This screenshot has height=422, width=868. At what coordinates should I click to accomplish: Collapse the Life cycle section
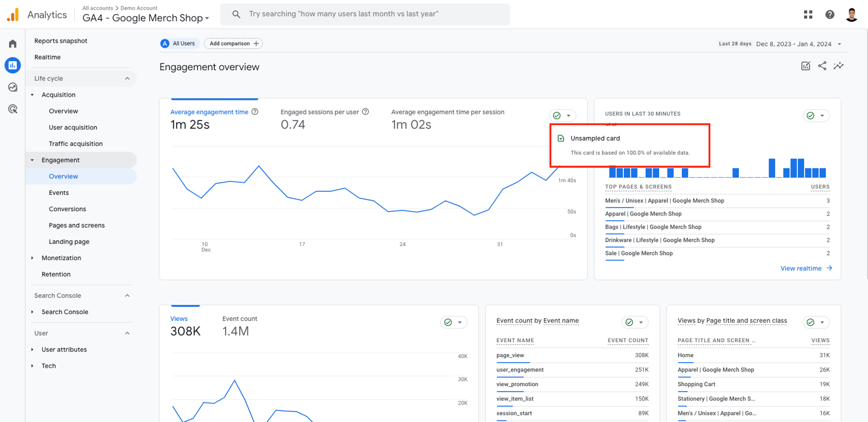[x=127, y=78]
